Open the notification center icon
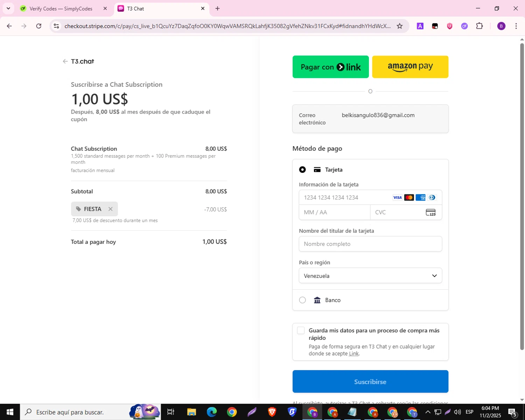Viewport: 525px width, 420px height. point(512,412)
